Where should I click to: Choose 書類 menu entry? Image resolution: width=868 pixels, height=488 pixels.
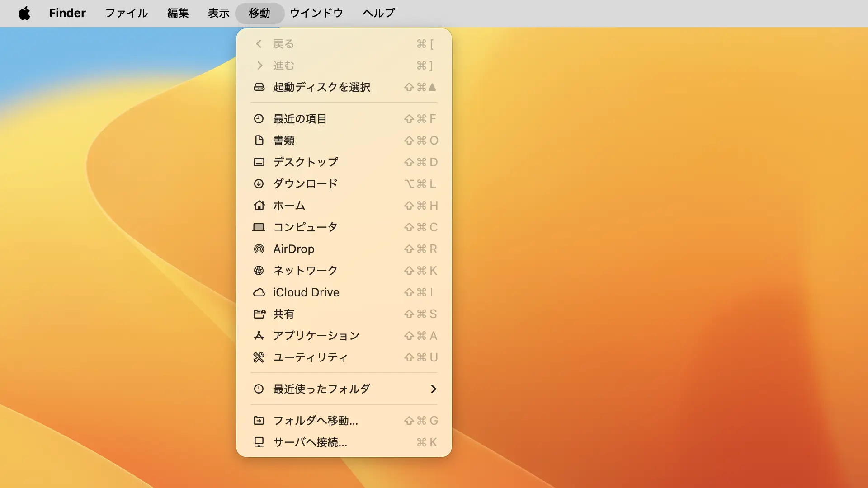coord(284,141)
